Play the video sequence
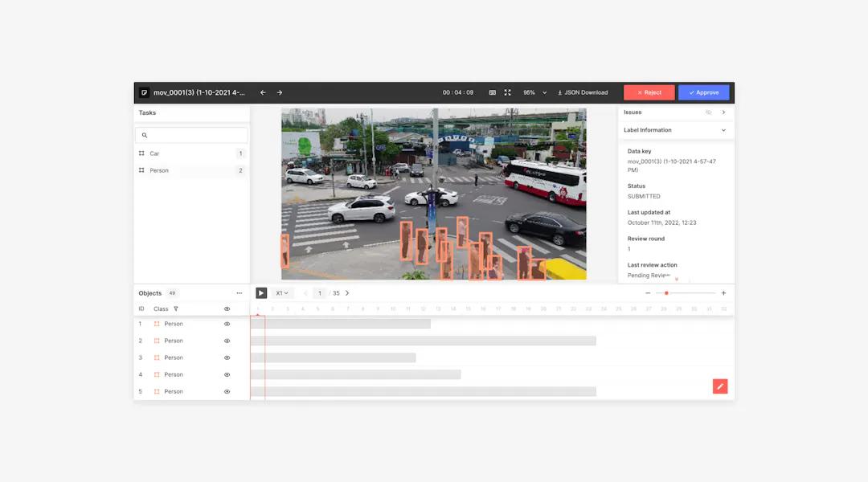 coord(261,293)
